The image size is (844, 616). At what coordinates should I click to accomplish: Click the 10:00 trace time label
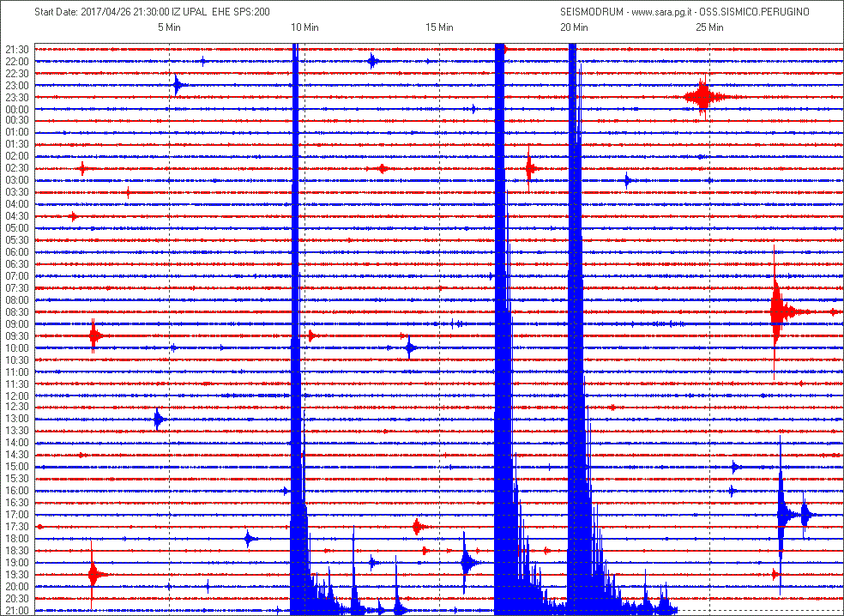[16, 347]
